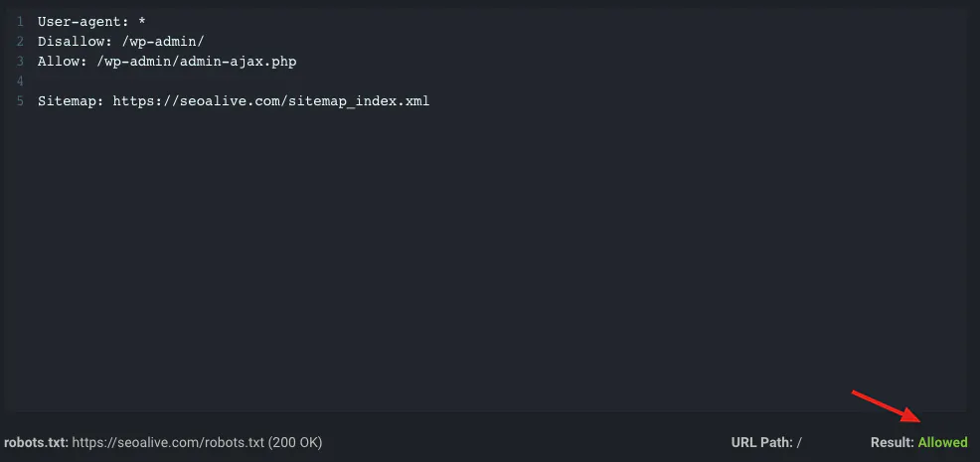This screenshot has width=980, height=462.
Task: Click line number 4 in the gutter
Action: (20, 80)
